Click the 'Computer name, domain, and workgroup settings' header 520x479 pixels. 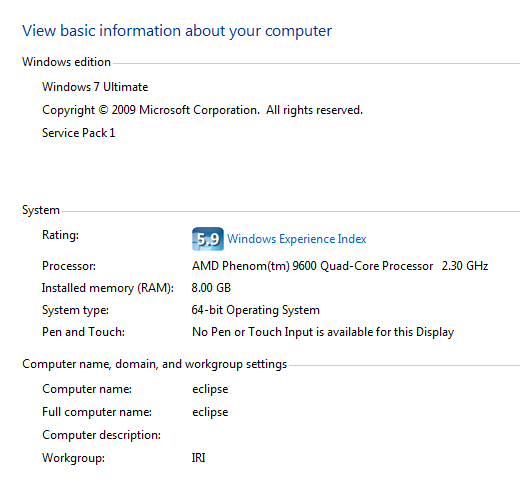point(154,364)
